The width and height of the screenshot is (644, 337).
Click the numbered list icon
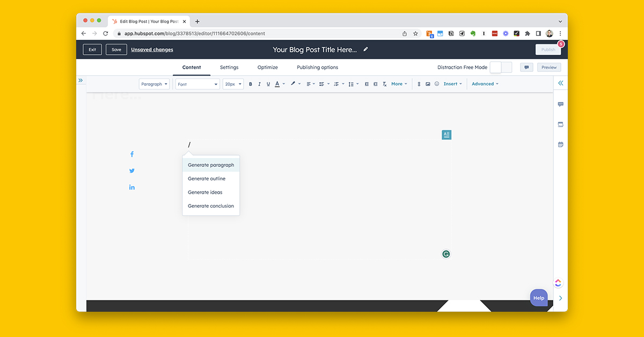(336, 84)
